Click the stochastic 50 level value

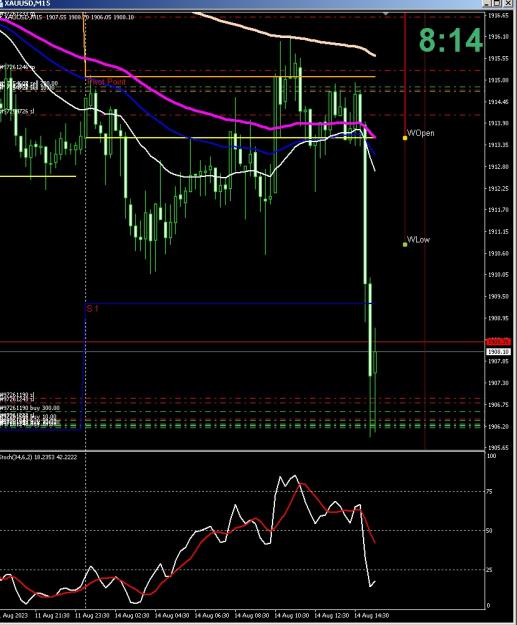click(490, 531)
